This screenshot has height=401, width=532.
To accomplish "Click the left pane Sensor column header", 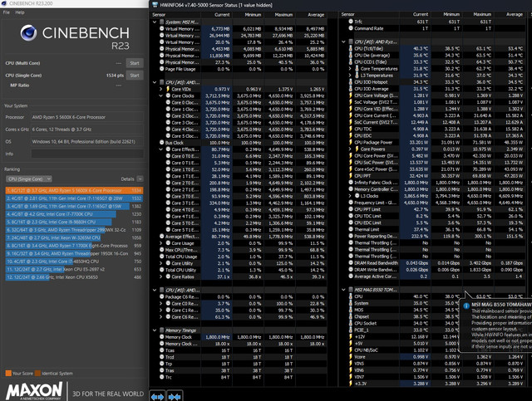I will coord(175,15).
